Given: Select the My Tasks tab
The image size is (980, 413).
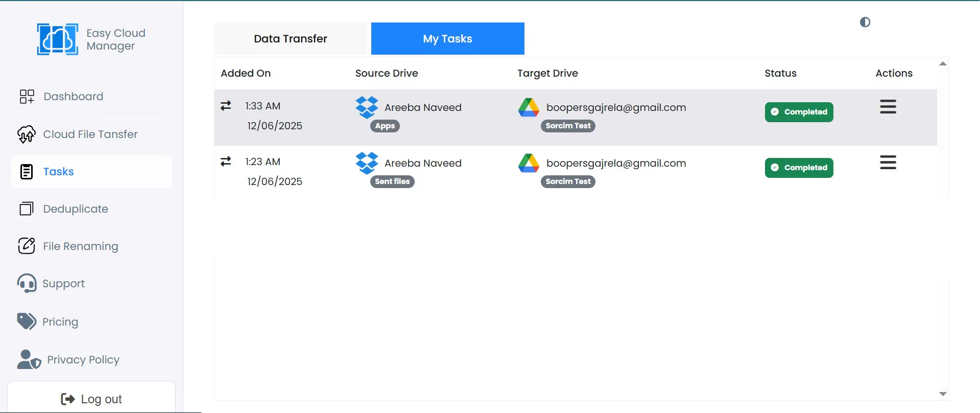Looking at the screenshot, I should tap(448, 38).
